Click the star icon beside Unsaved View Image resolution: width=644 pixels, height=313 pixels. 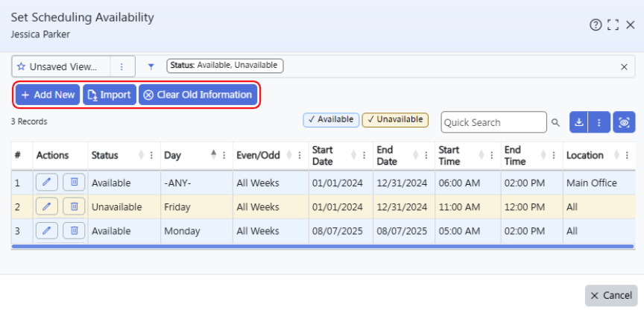point(21,67)
